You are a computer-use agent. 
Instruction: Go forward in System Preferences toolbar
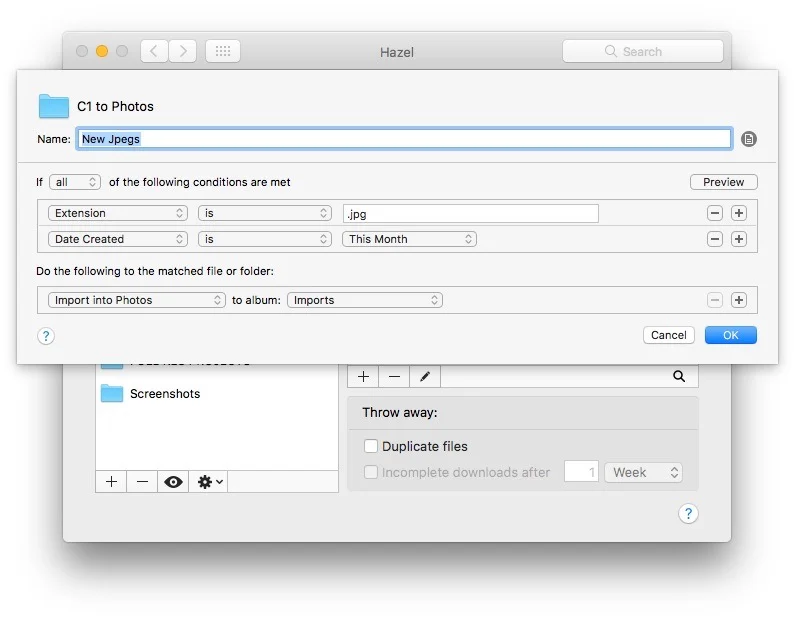(x=183, y=51)
